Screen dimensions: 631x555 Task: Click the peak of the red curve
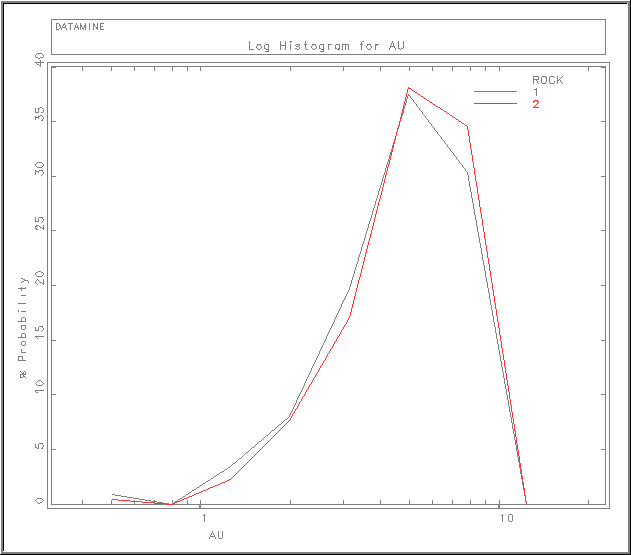[408, 88]
